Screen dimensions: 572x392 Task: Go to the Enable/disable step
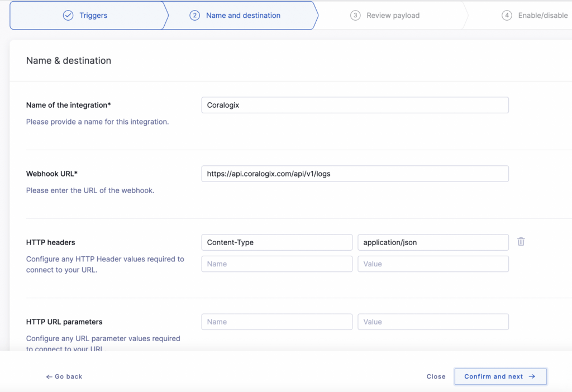coord(535,15)
